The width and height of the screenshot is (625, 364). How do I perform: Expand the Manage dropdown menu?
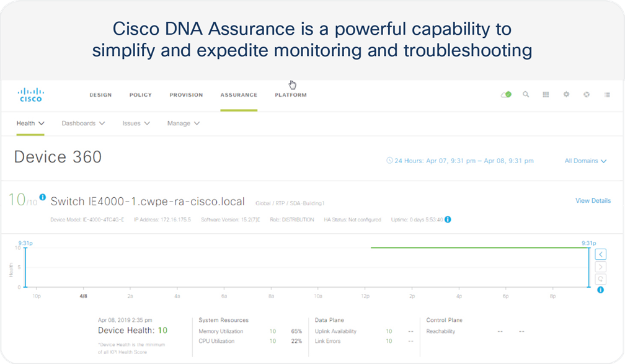pyautogui.click(x=184, y=123)
